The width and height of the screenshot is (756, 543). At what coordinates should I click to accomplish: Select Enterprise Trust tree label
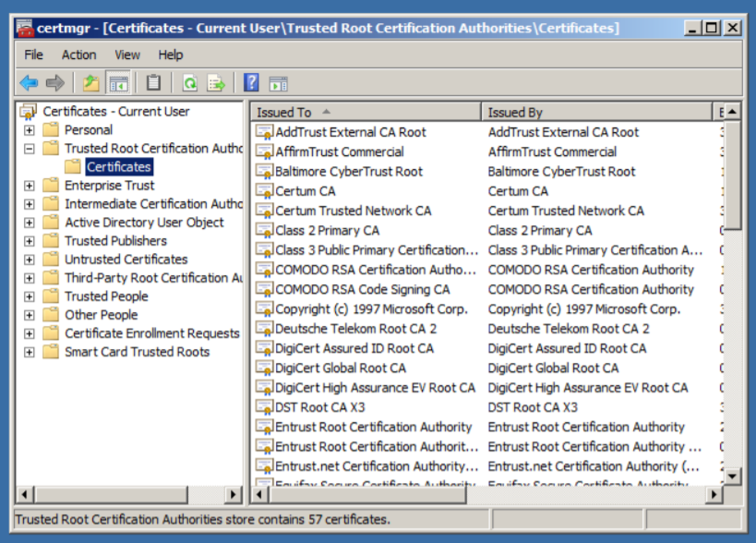point(110,186)
